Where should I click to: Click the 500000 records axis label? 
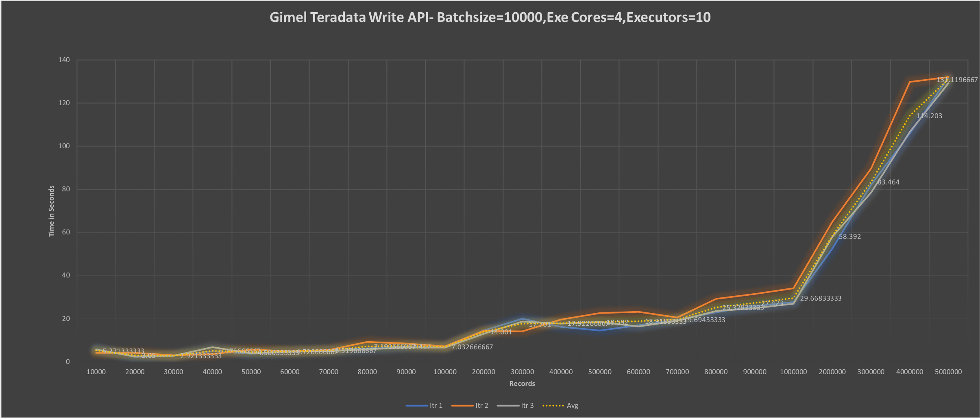pos(600,372)
